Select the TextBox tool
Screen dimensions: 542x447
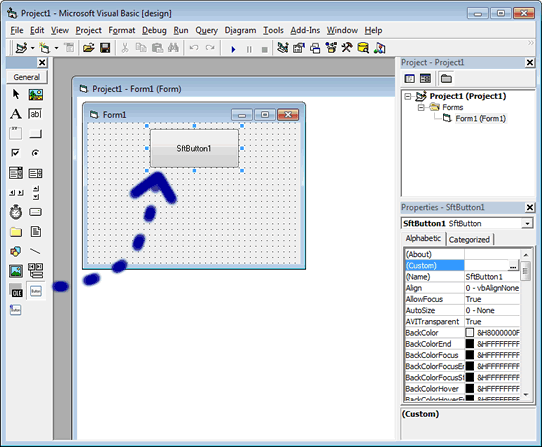coord(36,114)
